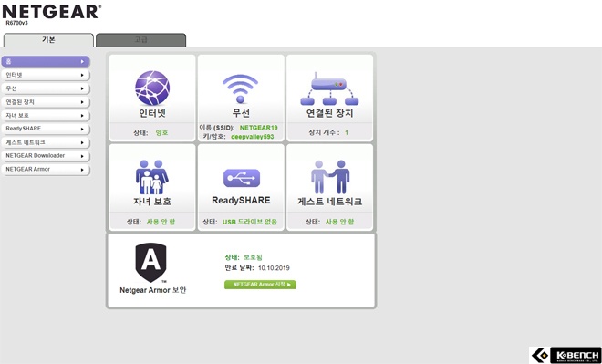This screenshot has width=602, height=364.
Task: Click the password value deepvalley593
Action: 253,137
